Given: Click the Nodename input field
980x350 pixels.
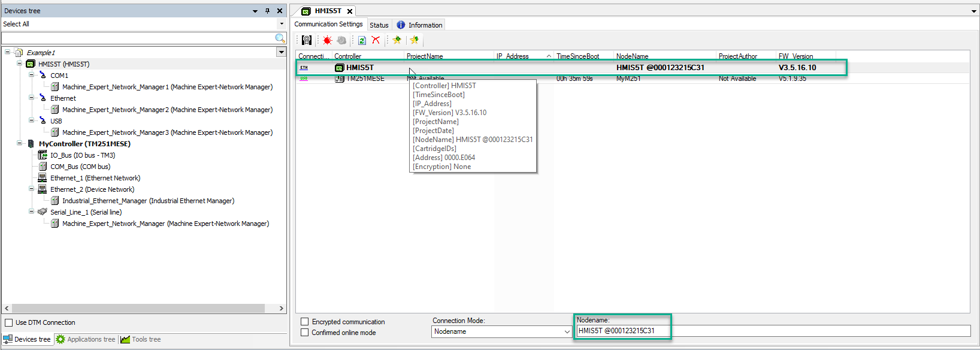Looking at the screenshot, I should pos(773,331).
